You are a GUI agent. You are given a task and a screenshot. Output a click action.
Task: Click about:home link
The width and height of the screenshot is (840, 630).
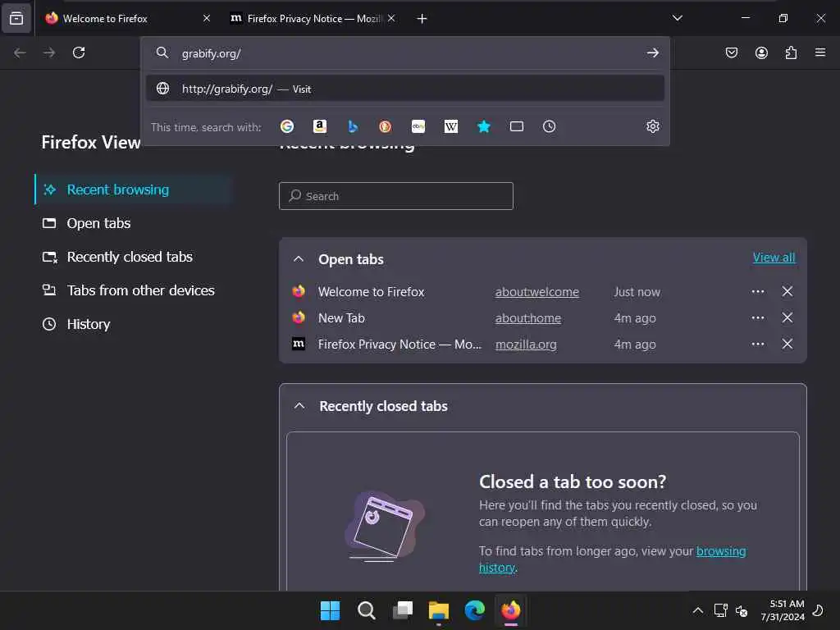[x=527, y=318]
